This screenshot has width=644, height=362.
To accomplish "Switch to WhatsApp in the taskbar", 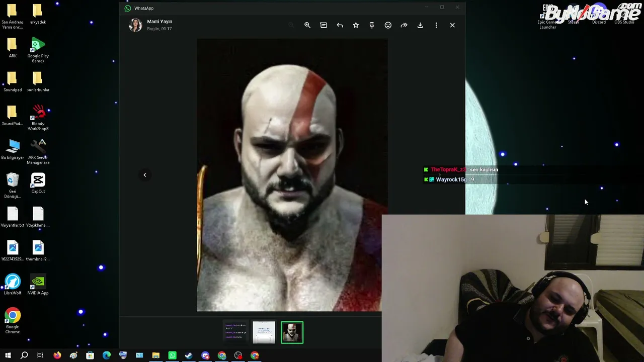I will coord(173,355).
